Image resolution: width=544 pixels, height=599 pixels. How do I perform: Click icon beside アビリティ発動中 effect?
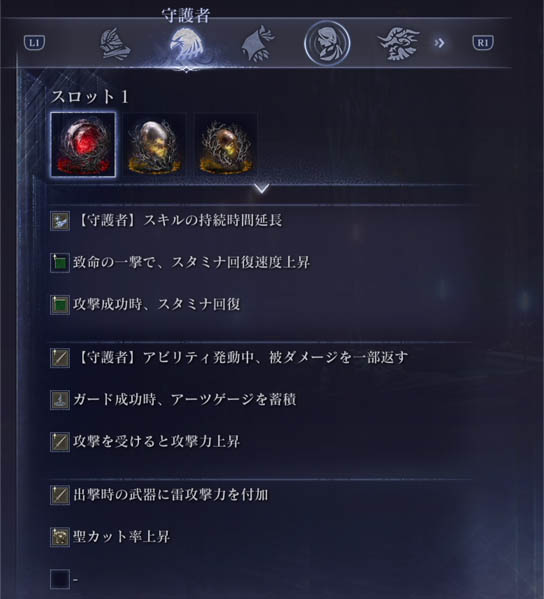(60, 358)
